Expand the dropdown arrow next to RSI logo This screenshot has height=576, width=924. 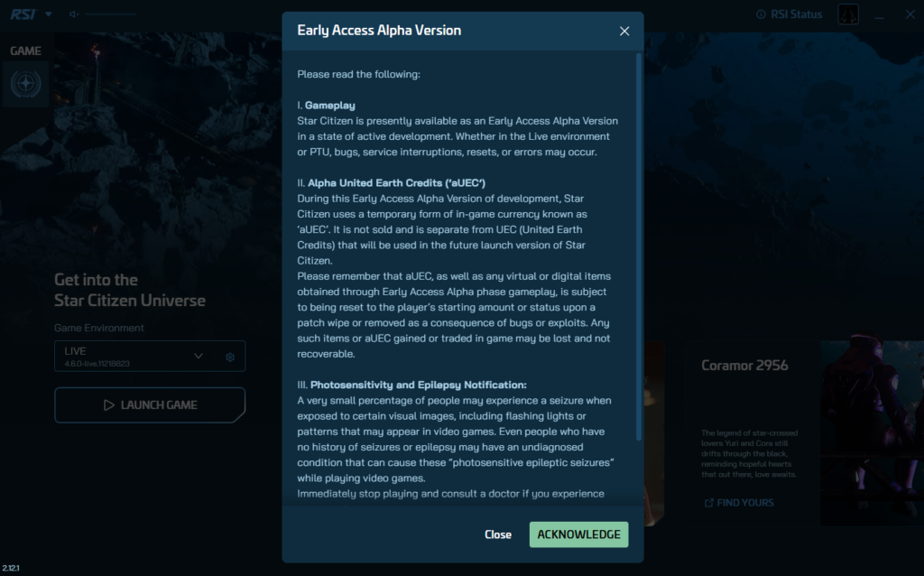click(x=48, y=14)
